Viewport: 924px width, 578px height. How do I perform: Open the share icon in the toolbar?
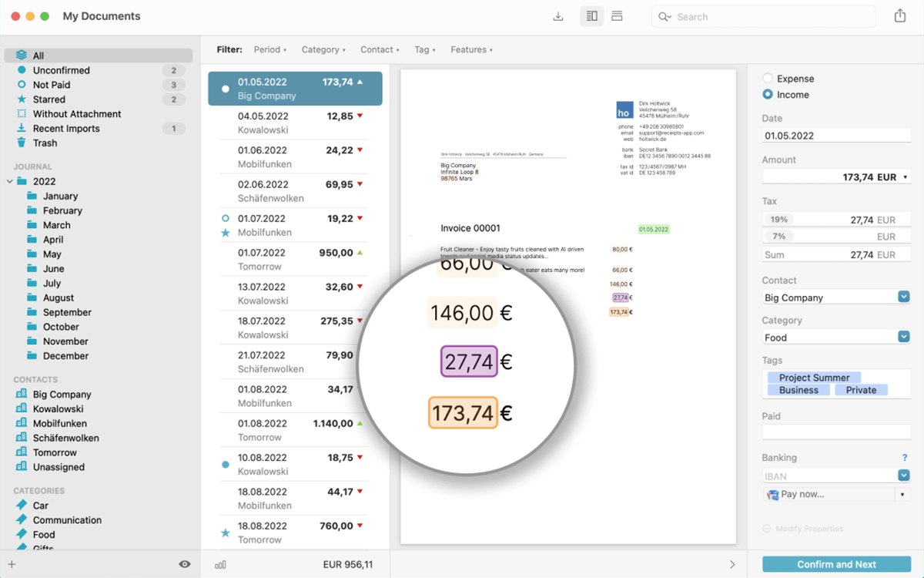point(900,16)
